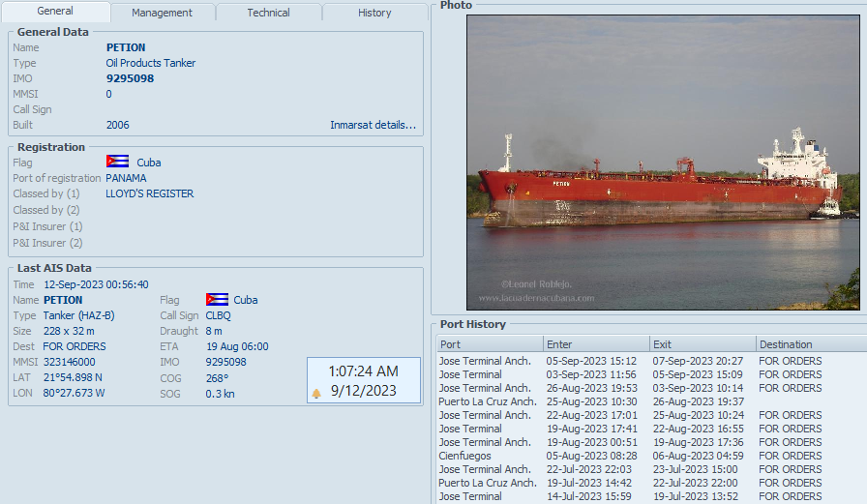The height and width of the screenshot is (504, 867).
Task: Select the Jose Terminal row entered 03-Sep-2023 11:56
Action: pos(651,374)
